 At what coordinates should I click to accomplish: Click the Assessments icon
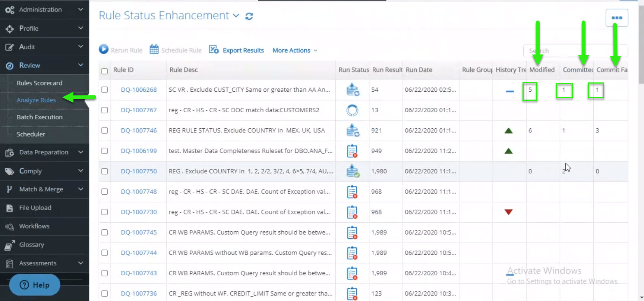click(10, 263)
